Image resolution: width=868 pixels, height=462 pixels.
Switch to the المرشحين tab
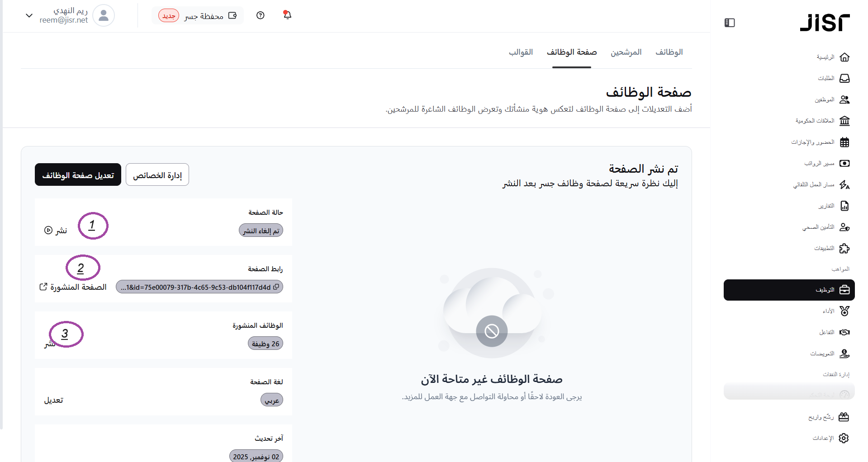tap(626, 52)
